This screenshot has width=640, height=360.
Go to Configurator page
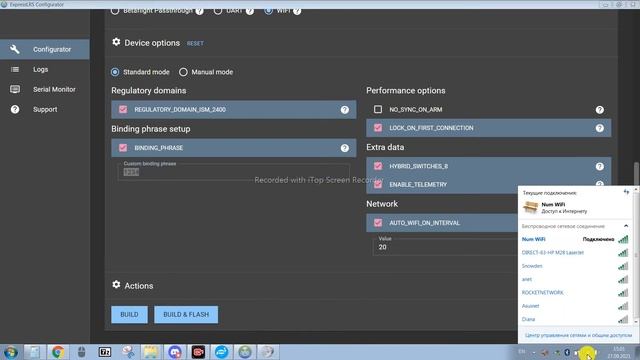point(45,49)
